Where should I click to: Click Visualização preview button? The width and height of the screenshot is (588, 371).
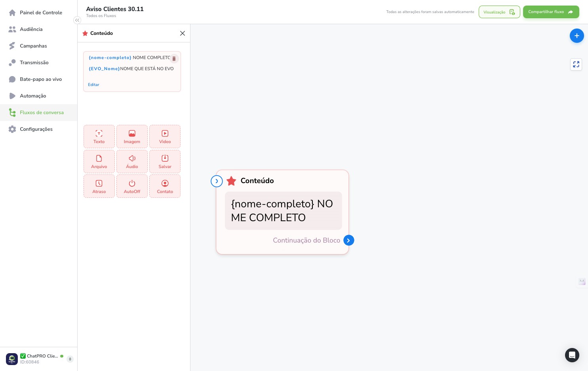[499, 12]
